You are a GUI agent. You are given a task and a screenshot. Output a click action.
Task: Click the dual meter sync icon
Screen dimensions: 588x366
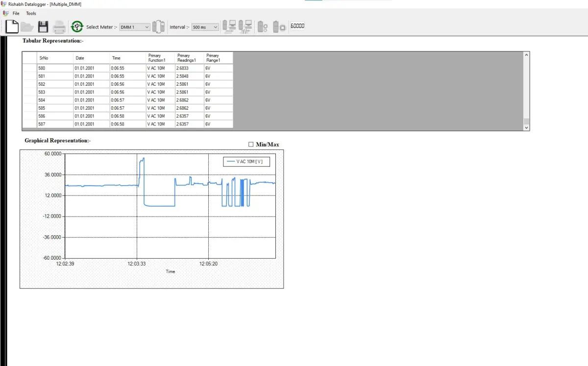click(x=158, y=26)
